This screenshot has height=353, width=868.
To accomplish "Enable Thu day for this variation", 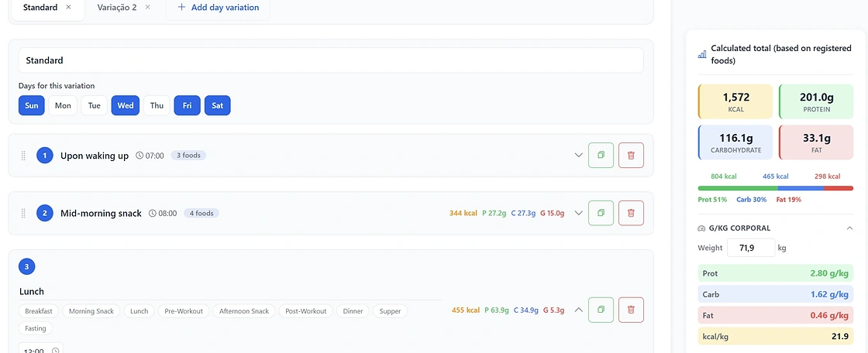I will pyautogui.click(x=157, y=105).
